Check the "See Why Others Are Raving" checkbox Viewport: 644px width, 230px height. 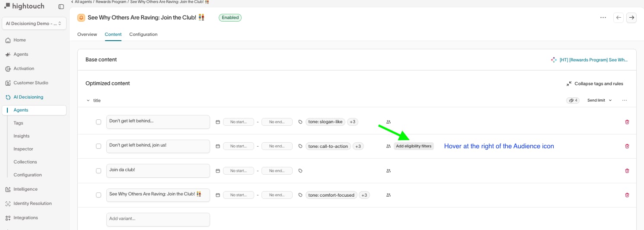tap(99, 195)
